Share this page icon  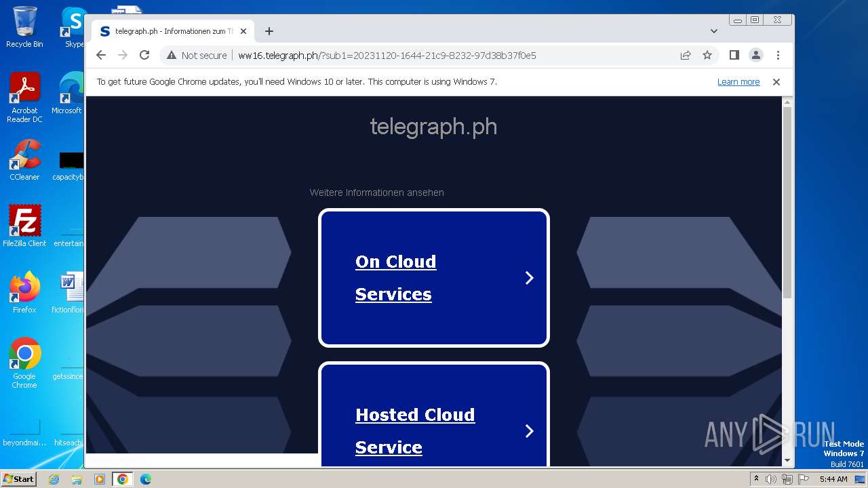pyautogui.click(x=686, y=55)
